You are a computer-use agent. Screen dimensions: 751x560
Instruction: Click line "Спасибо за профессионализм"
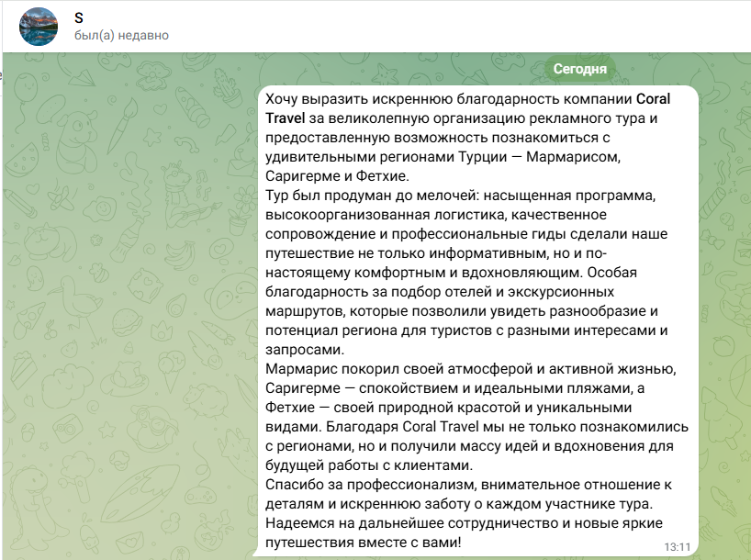468,485
